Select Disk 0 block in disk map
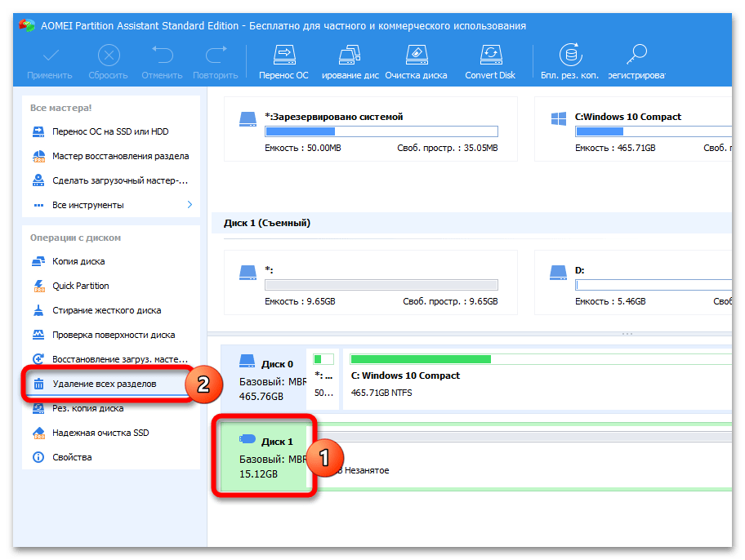This screenshot has height=560, width=745. coord(261,380)
